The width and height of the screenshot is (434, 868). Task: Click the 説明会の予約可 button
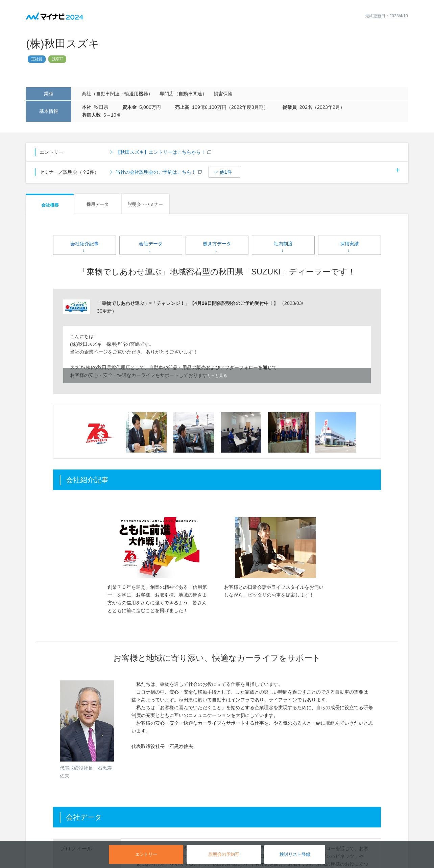pos(224,854)
